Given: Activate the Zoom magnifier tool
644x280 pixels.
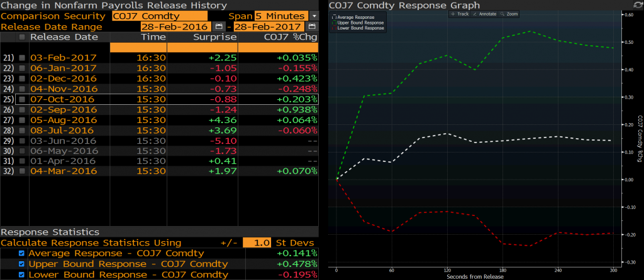Looking at the screenshot, I should [x=509, y=14].
